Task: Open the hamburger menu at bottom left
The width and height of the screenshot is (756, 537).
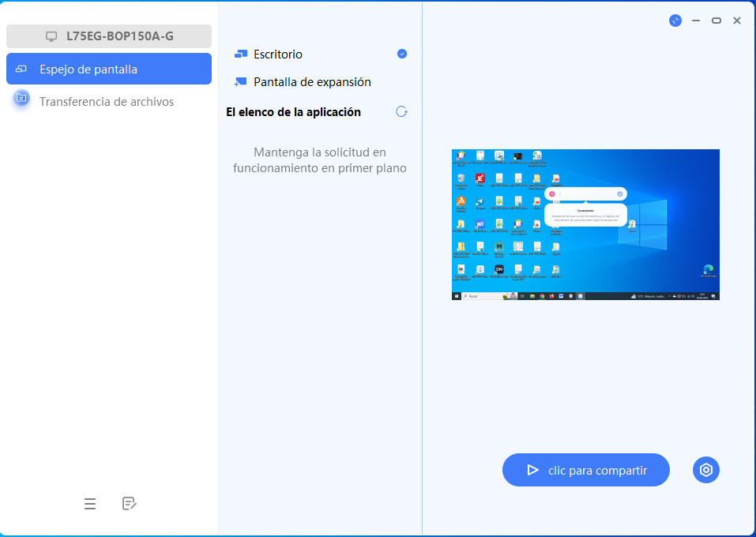Action: (x=90, y=503)
